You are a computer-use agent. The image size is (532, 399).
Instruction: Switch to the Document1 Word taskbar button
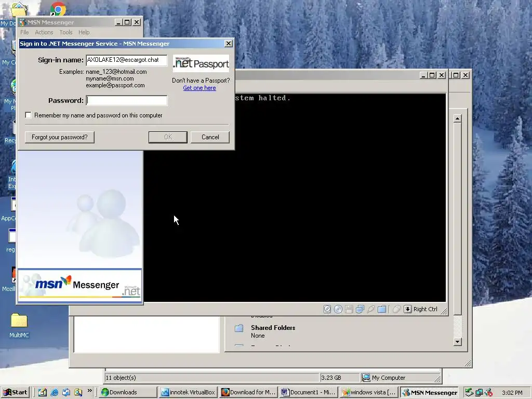[309, 392]
